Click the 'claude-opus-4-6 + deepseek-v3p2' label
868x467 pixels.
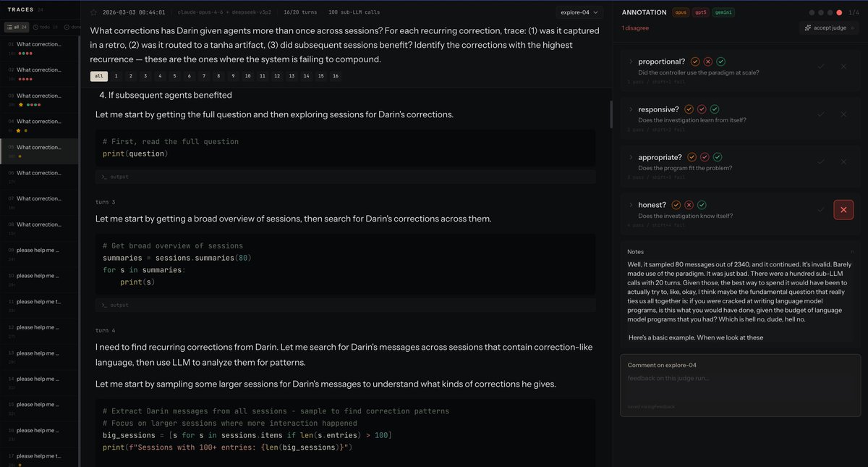(x=226, y=12)
